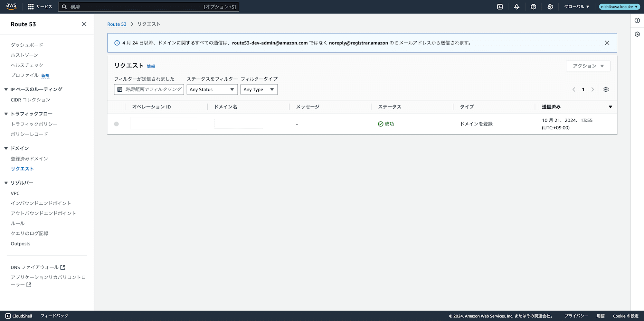Open the notifications bell
The image size is (644, 321).
tap(516, 7)
